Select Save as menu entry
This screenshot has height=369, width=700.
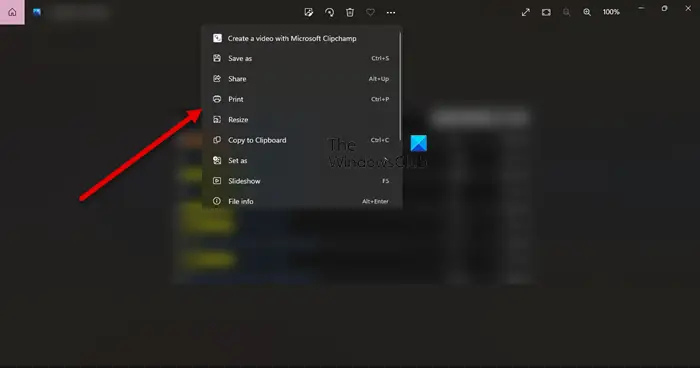(302, 58)
